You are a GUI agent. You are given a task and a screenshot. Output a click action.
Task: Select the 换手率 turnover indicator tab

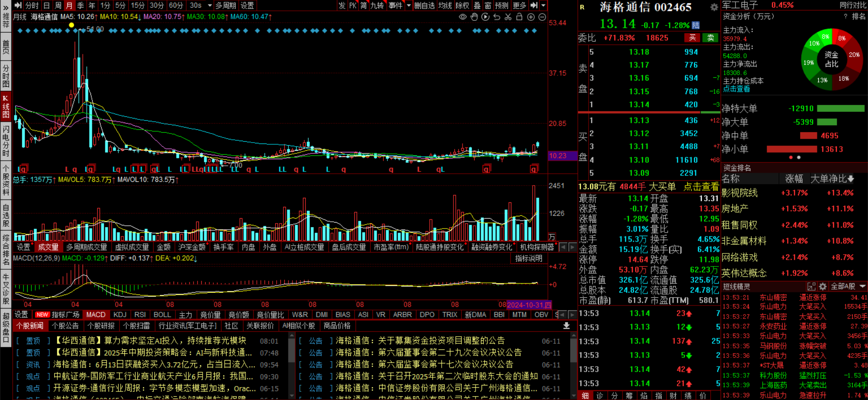click(224, 247)
